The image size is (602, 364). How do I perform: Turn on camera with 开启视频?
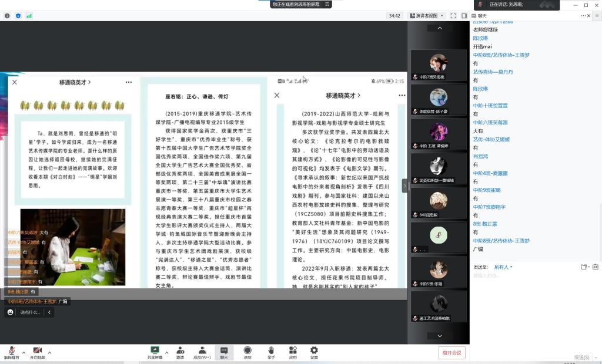pos(37,352)
